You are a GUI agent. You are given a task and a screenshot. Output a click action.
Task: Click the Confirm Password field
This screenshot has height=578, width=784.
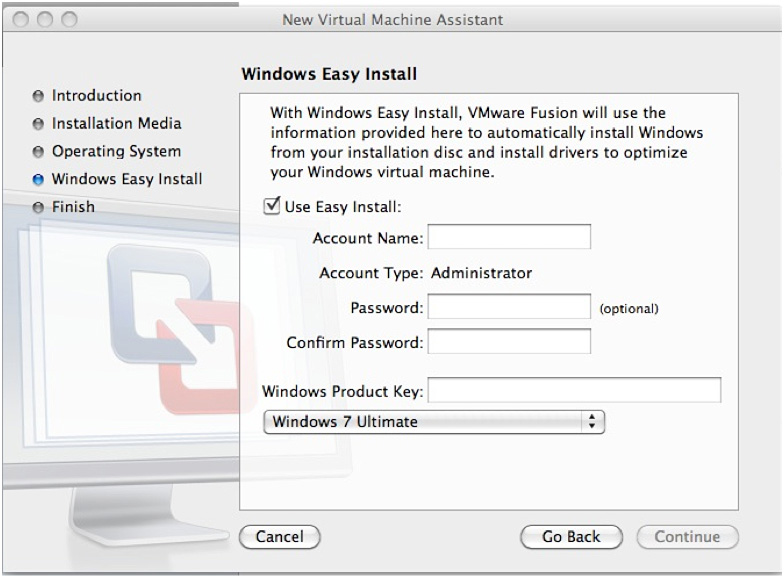tap(509, 341)
